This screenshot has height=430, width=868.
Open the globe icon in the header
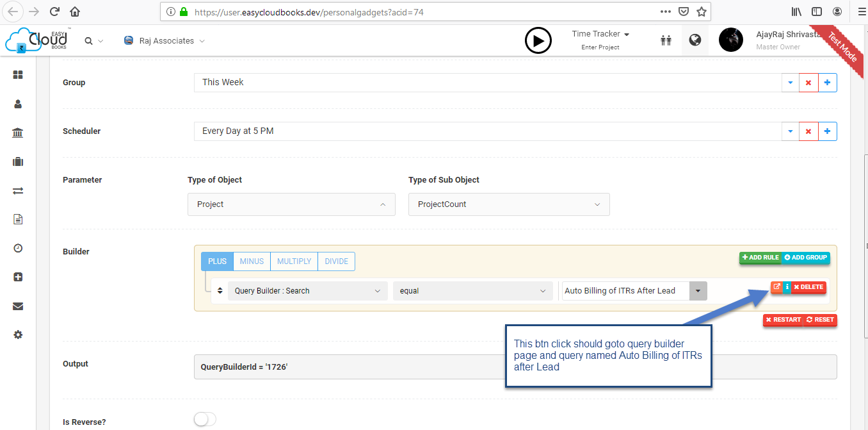point(695,40)
